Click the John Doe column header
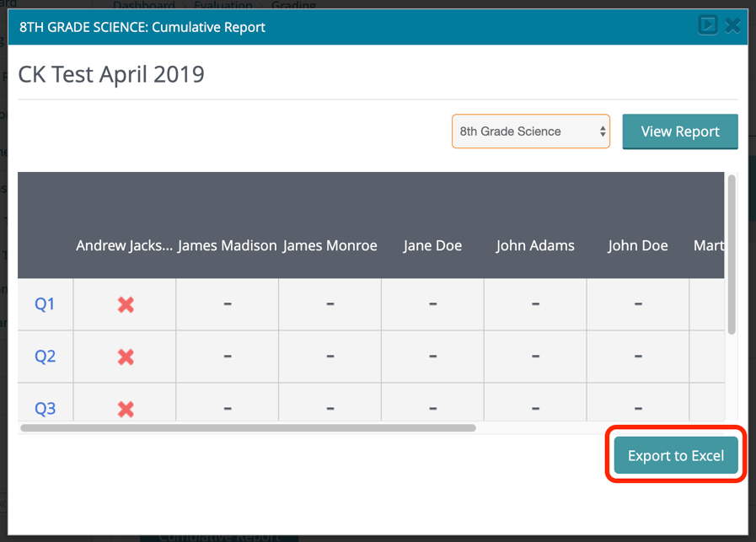Viewport: 756px width, 542px height. 638,245
